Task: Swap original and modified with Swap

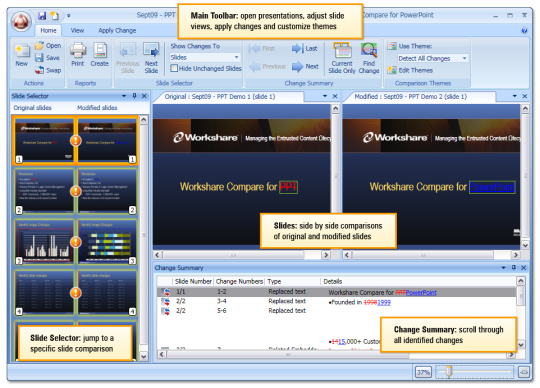Action: (48, 70)
